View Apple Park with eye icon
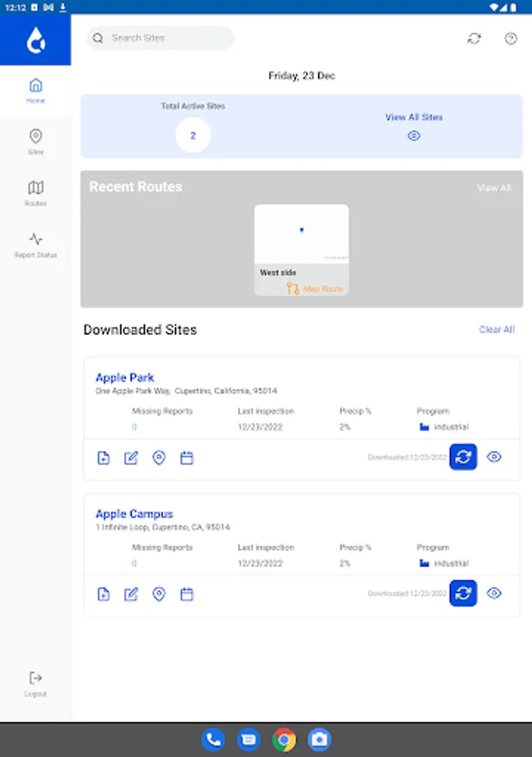 494,457
